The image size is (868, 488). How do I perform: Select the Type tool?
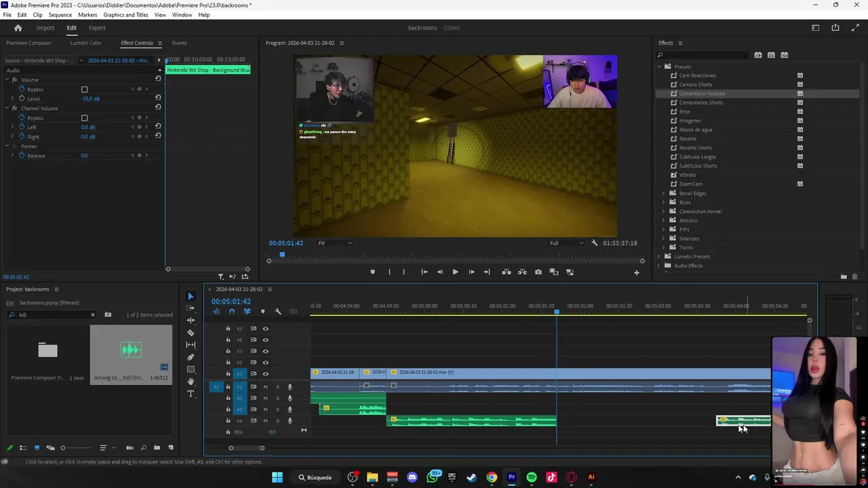pyautogui.click(x=191, y=394)
